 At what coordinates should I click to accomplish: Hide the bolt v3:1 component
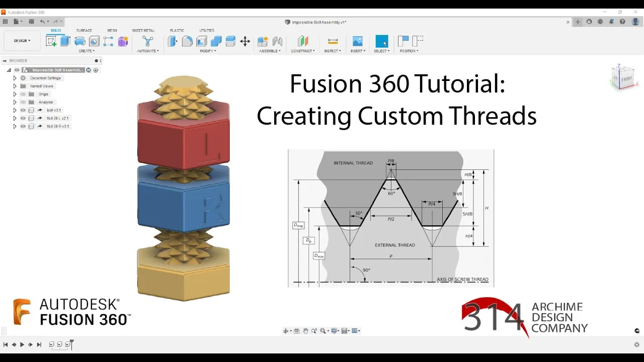point(23,110)
